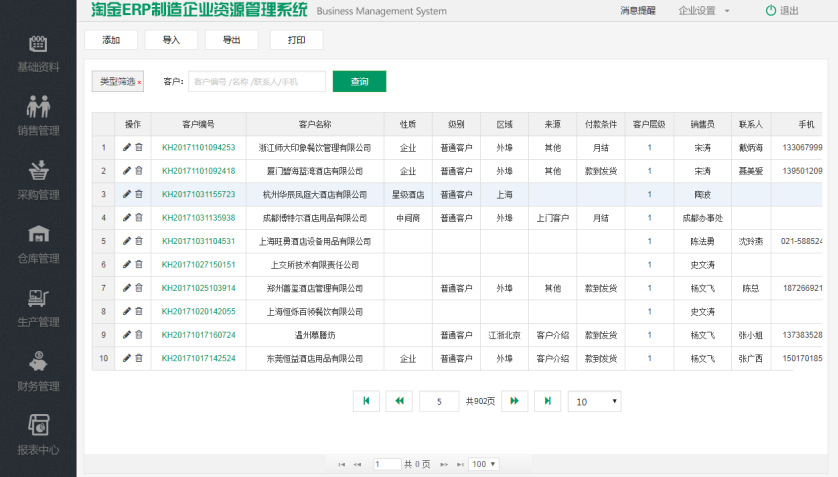The image size is (838, 477).
Task: Go to 采购管理 in sidebar
Action: coord(38,180)
